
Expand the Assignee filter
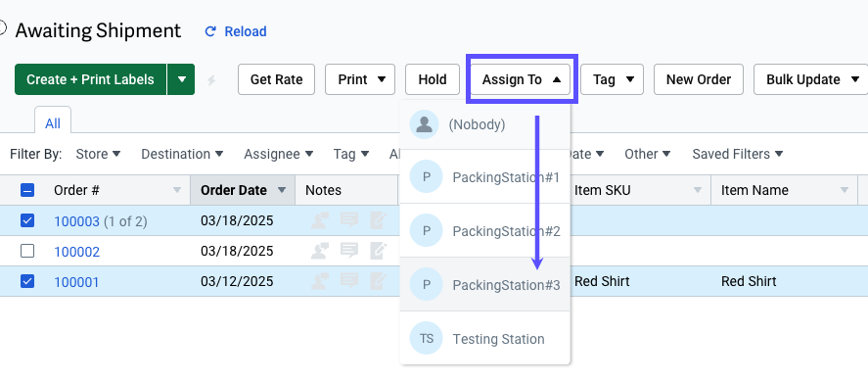279,154
